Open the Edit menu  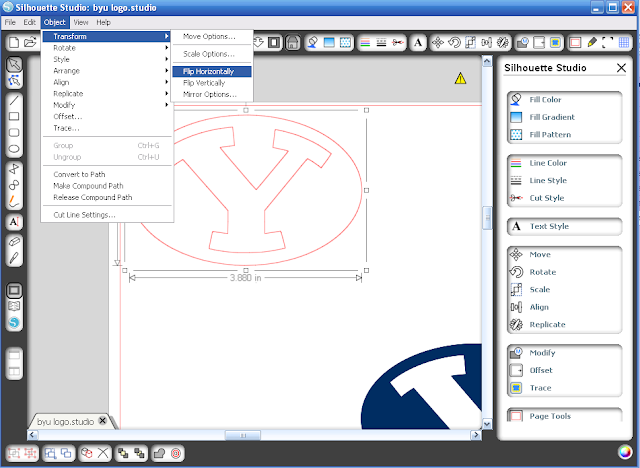29,22
